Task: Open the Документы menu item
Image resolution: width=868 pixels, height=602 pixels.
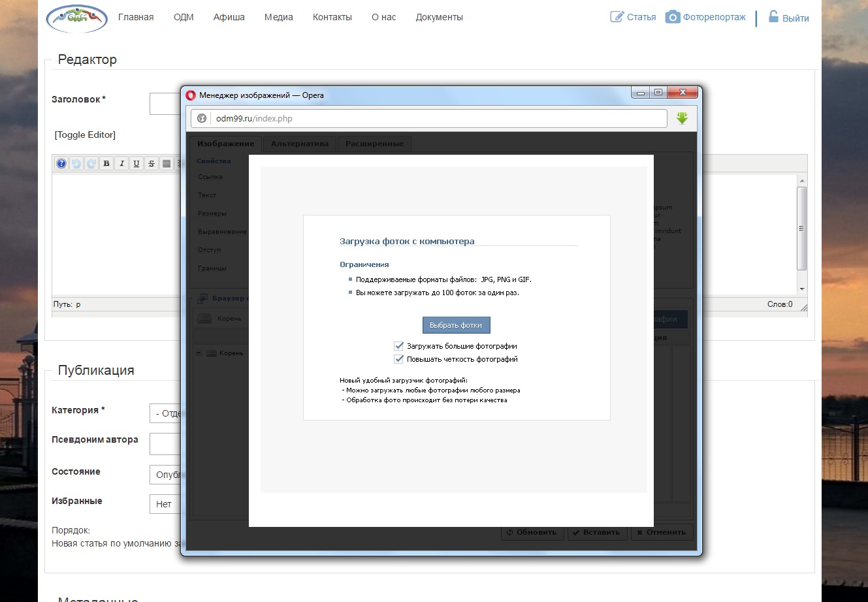Action: tap(440, 17)
